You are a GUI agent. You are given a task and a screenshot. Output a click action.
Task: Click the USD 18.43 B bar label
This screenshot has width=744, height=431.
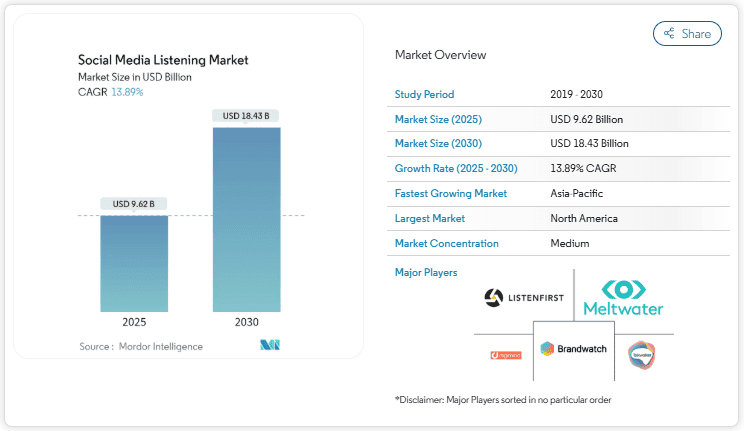click(246, 116)
